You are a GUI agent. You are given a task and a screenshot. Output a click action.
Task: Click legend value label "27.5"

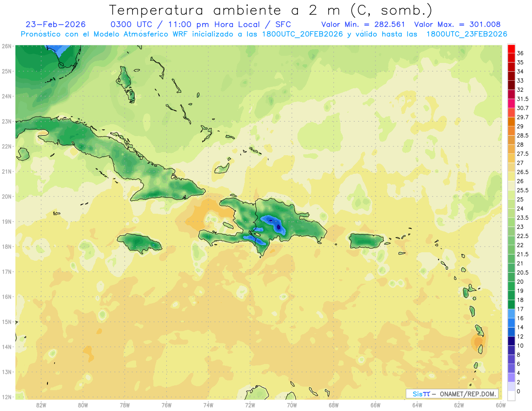(x=523, y=154)
